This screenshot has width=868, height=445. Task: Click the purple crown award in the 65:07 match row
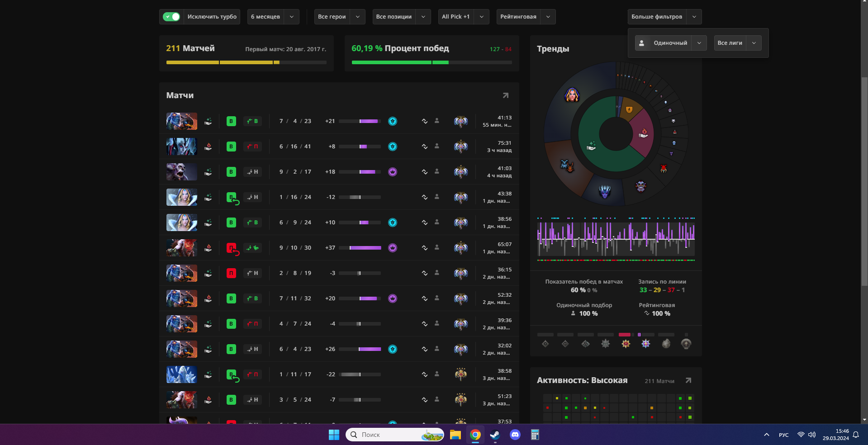point(393,248)
